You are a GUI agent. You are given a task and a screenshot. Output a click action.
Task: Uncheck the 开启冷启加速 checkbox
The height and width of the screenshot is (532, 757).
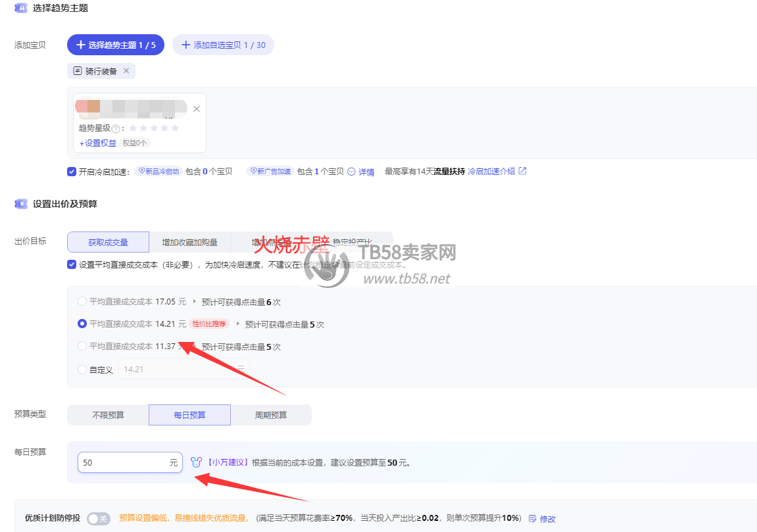click(x=72, y=172)
